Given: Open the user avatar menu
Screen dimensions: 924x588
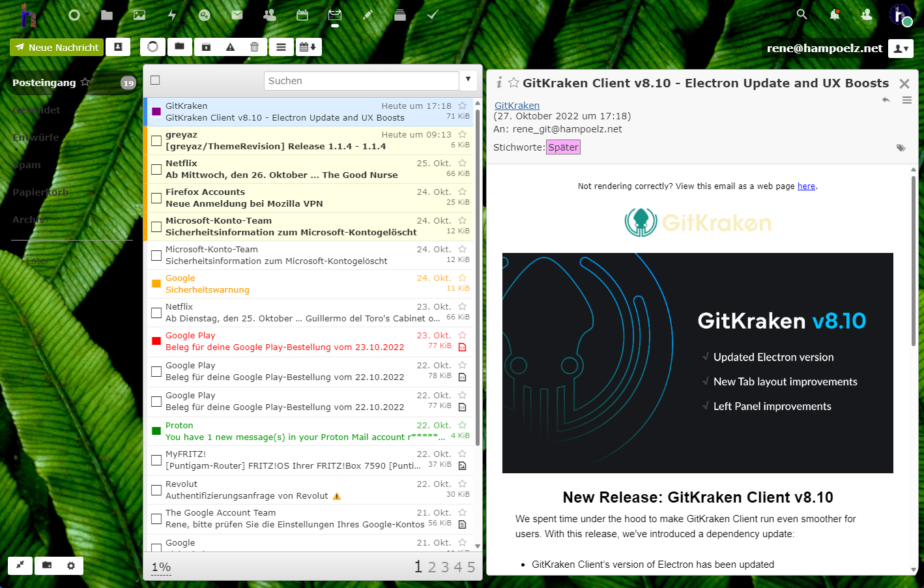Looking at the screenshot, I should pos(901,14).
